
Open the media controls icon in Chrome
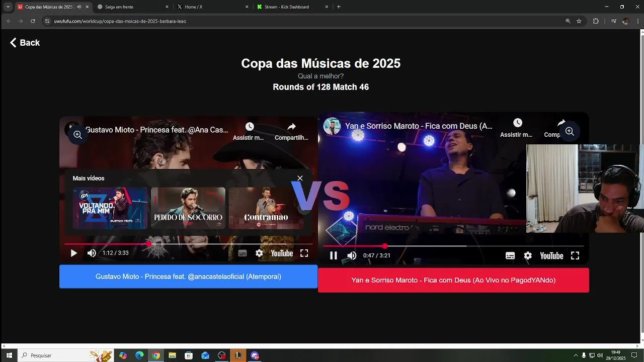613,21
